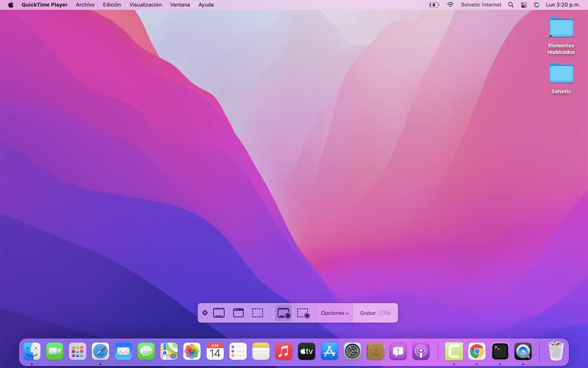Image resolution: width=588 pixels, height=368 pixels.
Task: Open QuickTime Player from the Dock
Action: [523, 351]
